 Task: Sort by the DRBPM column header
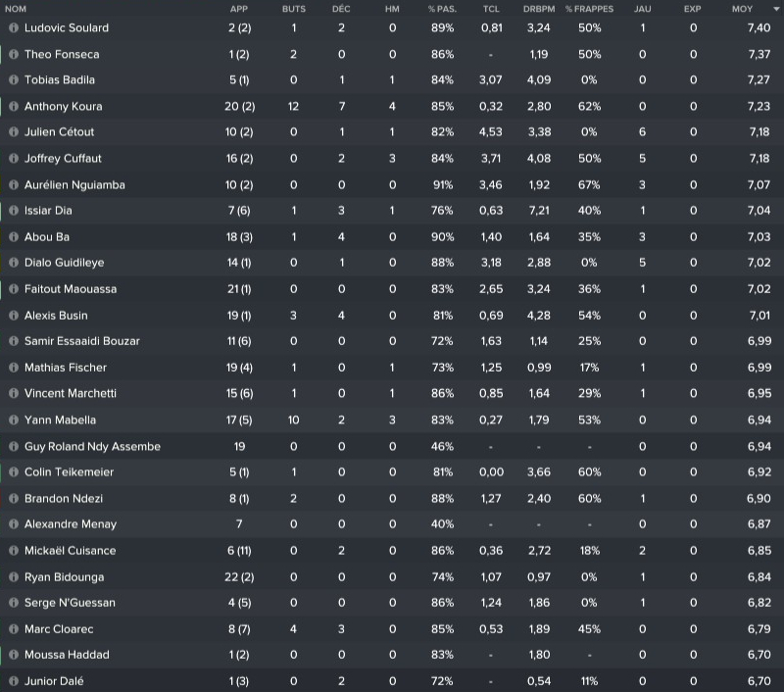pyautogui.click(x=539, y=9)
